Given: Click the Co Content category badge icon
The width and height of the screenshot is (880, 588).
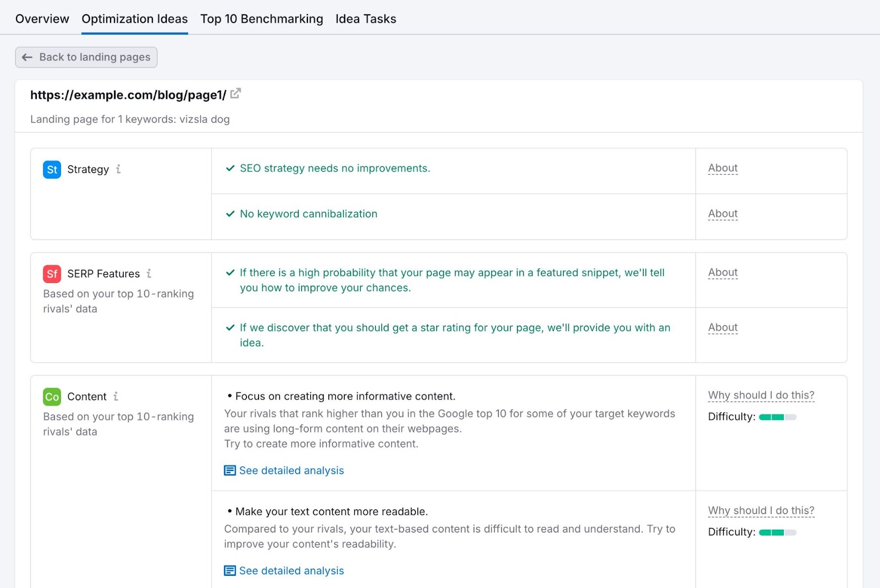Looking at the screenshot, I should tap(51, 396).
